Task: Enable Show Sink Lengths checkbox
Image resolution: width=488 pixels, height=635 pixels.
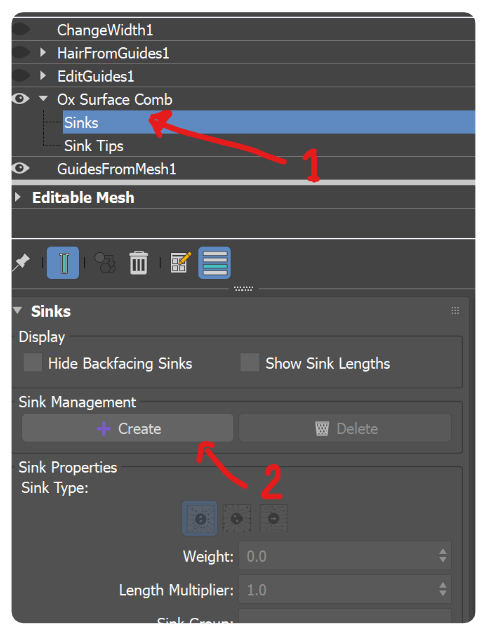Action: pyautogui.click(x=250, y=362)
